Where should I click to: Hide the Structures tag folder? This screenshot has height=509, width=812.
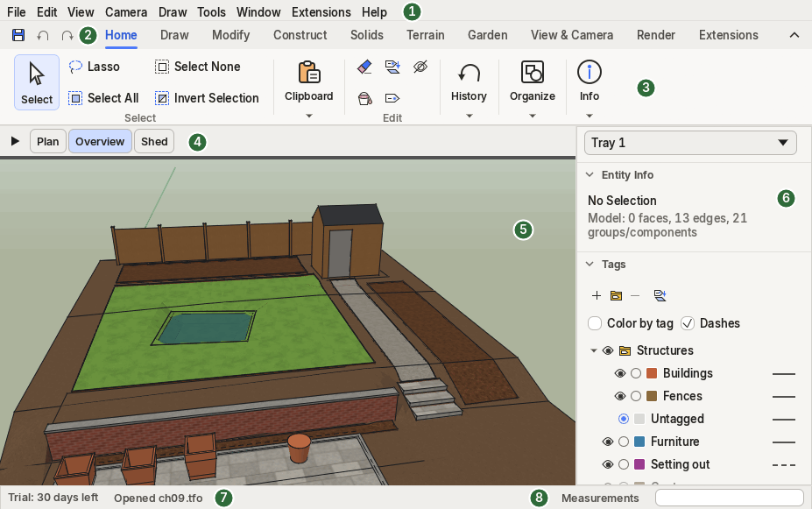click(x=608, y=350)
